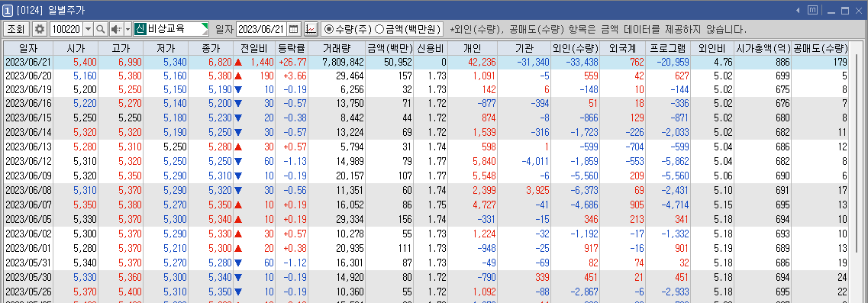The image size is (868, 303).
Task: Click the market cap value 886
Action: [x=782, y=62]
